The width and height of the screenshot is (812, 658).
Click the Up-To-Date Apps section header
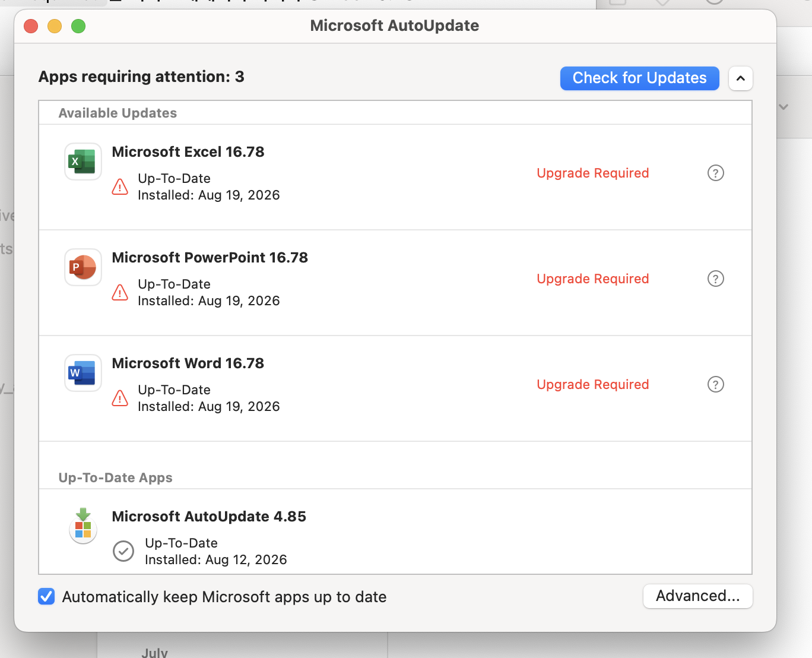[116, 477]
